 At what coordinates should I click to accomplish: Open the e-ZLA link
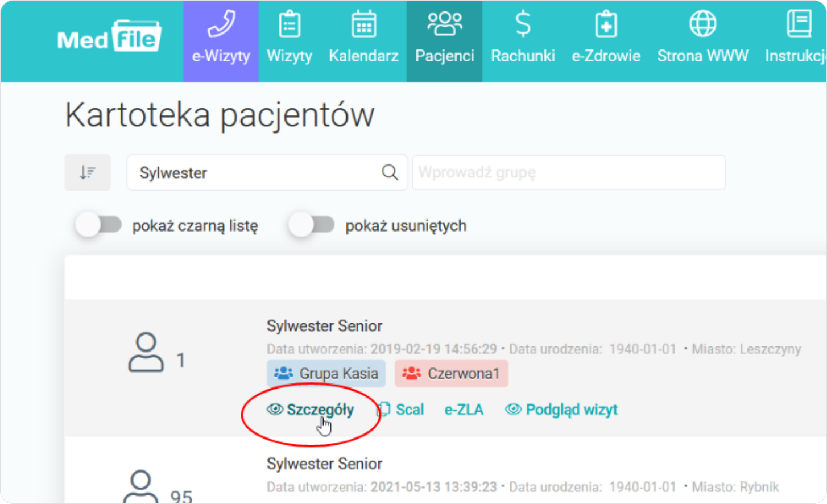click(x=464, y=410)
